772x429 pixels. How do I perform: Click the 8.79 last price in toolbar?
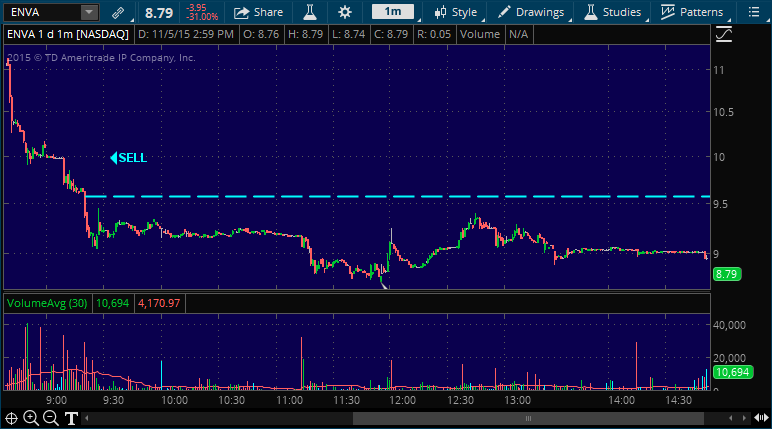159,13
